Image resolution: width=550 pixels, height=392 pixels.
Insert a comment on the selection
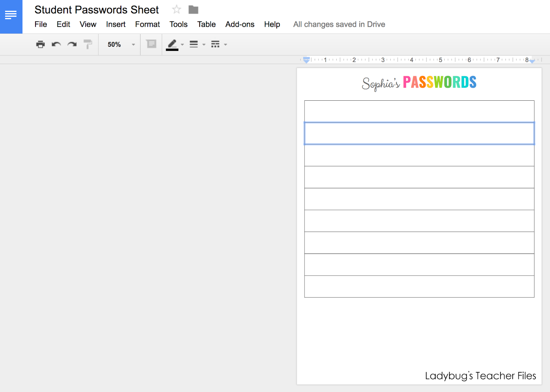click(x=151, y=44)
